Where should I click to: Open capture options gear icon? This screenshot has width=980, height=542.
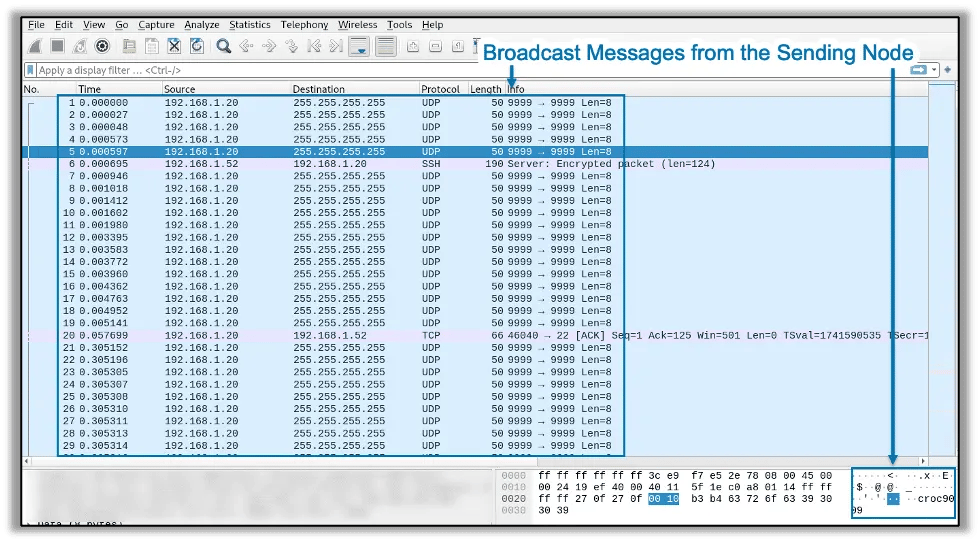click(x=102, y=46)
